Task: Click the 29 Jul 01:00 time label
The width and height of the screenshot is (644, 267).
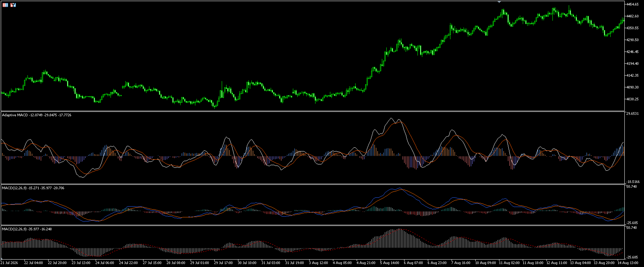Action: [199, 263]
